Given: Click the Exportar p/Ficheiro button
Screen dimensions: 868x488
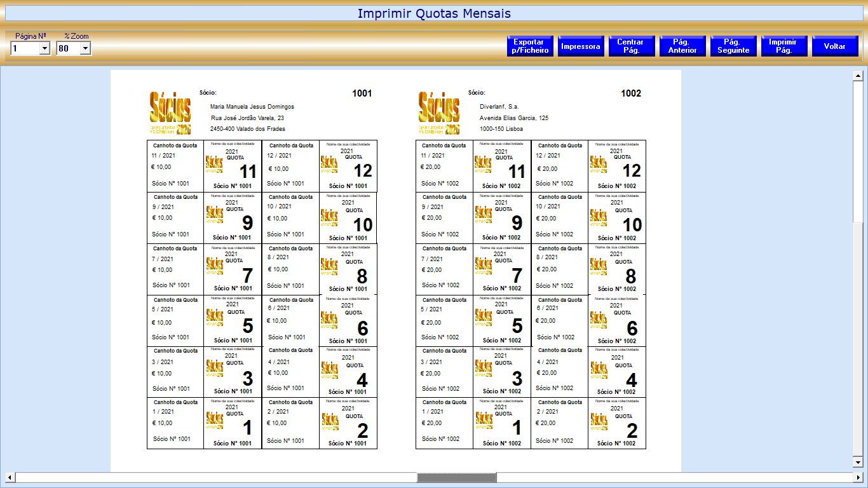Looking at the screenshot, I should pyautogui.click(x=530, y=46).
